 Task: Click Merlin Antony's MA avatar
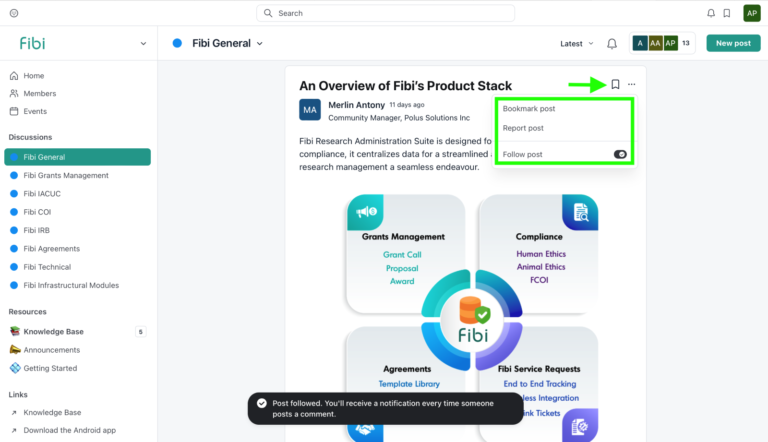(x=310, y=110)
